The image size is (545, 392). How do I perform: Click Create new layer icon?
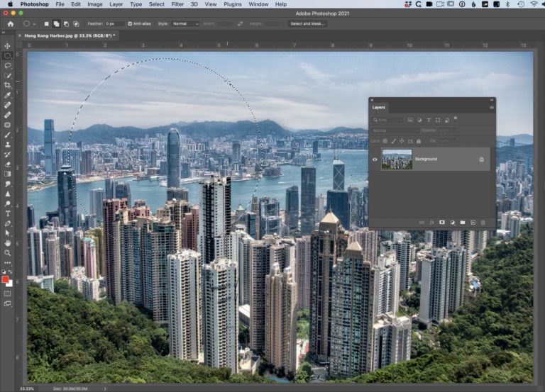pos(473,222)
